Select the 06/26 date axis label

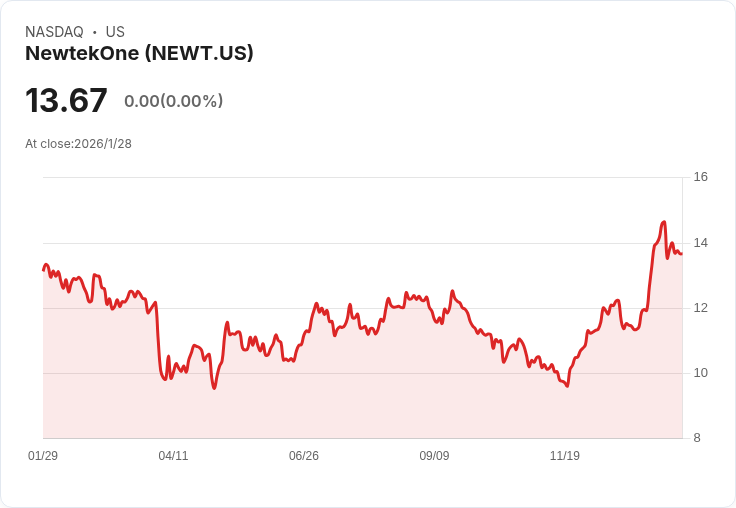pos(304,456)
